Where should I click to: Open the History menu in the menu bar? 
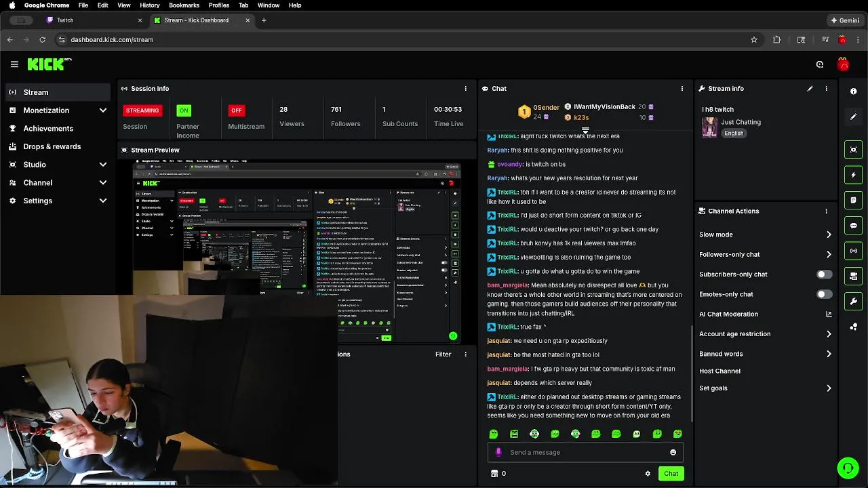[150, 5]
